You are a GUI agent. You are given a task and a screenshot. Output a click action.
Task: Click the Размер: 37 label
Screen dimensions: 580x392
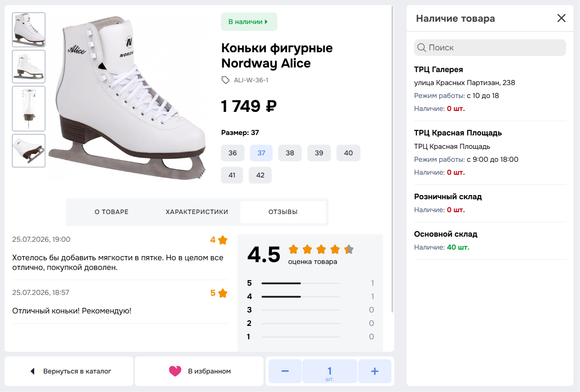pos(240,133)
